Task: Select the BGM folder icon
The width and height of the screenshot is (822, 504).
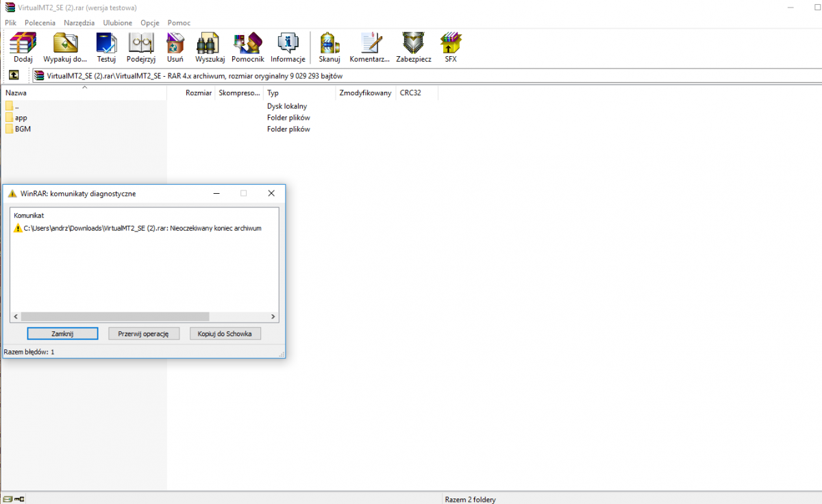Action: click(x=9, y=129)
